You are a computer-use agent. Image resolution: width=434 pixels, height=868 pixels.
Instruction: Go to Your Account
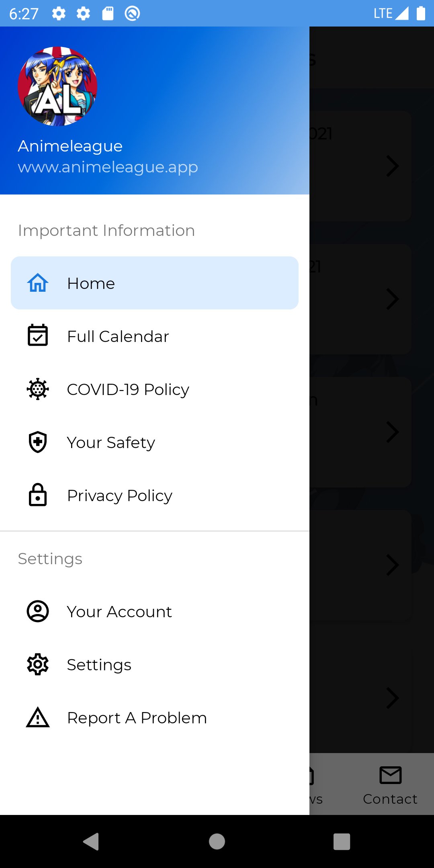click(119, 612)
